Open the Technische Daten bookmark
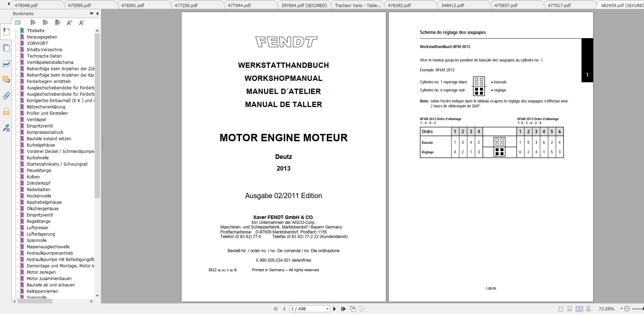 (x=44, y=56)
